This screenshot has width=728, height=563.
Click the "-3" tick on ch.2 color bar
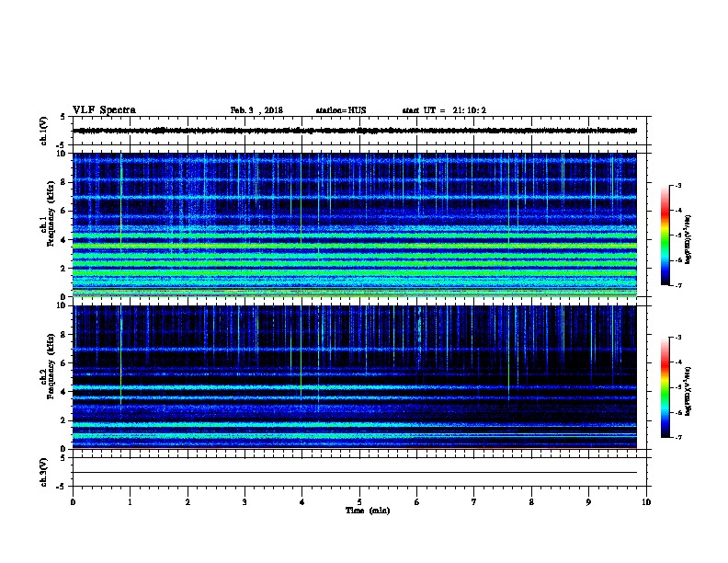pos(678,338)
